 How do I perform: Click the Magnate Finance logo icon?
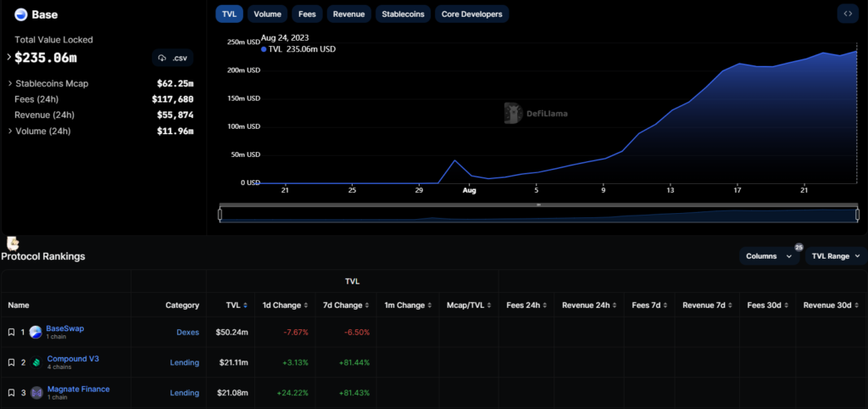(x=36, y=393)
